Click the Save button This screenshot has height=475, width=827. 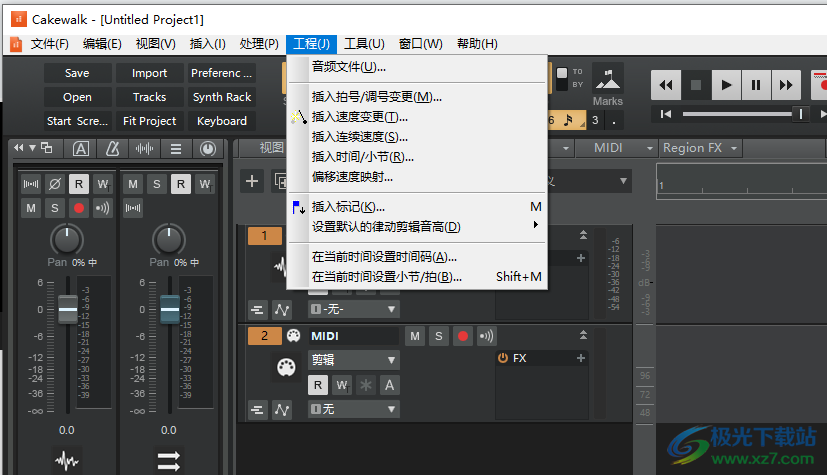[x=78, y=73]
